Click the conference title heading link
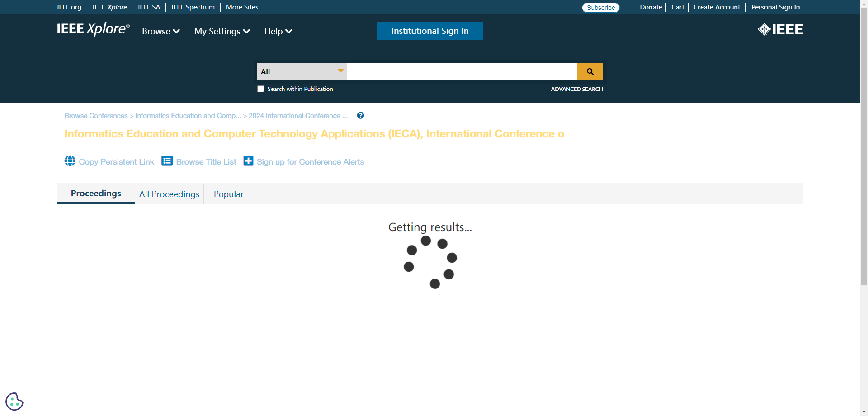Viewport: 868px width, 416px height. click(314, 134)
